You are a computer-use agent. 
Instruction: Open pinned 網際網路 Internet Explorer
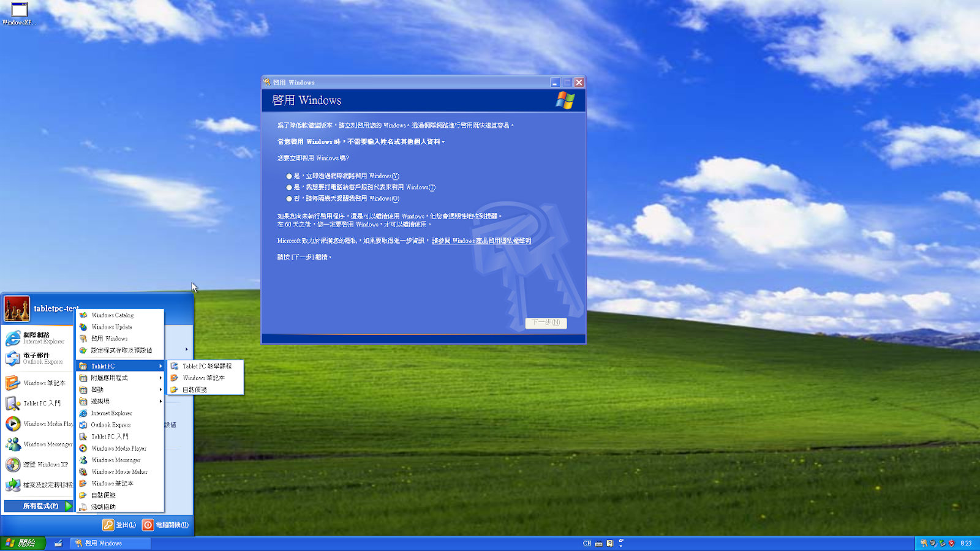point(38,338)
